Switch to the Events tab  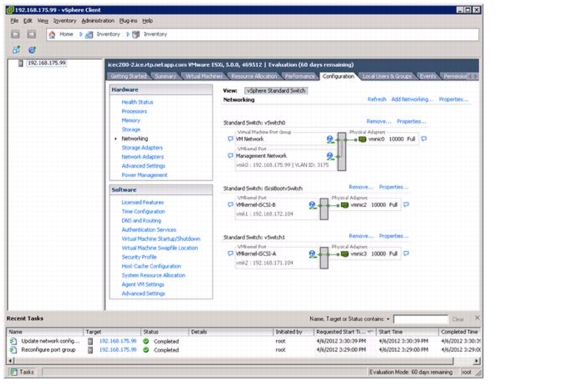pos(428,76)
